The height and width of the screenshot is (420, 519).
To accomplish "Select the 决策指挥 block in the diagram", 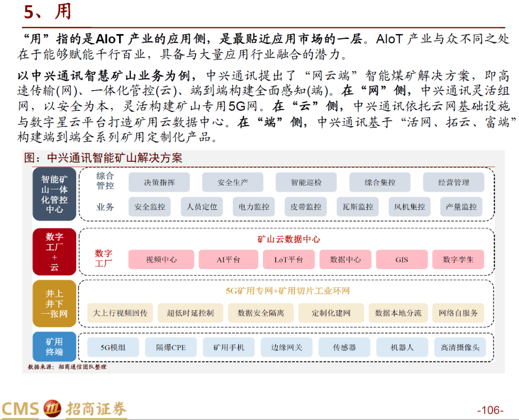I will [x=159, y=182].
